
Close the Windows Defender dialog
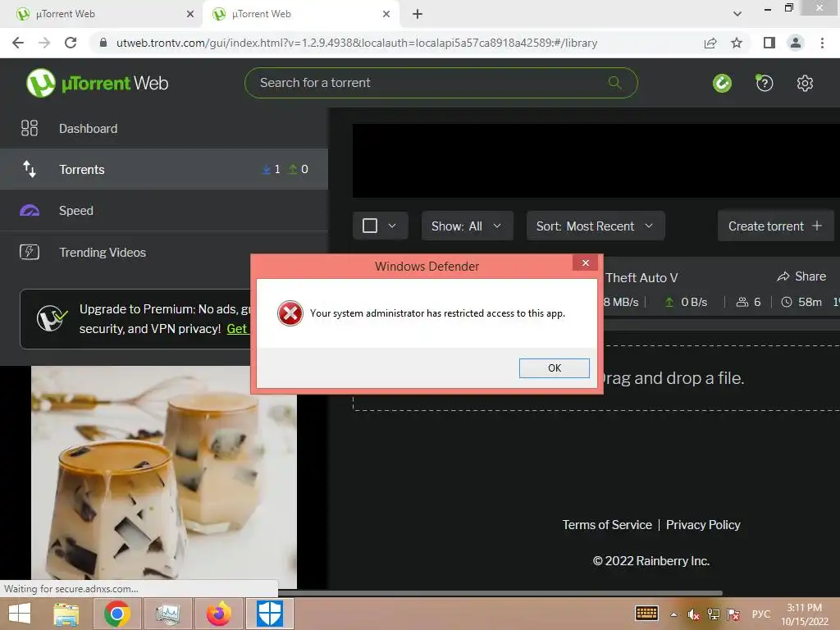585,262
